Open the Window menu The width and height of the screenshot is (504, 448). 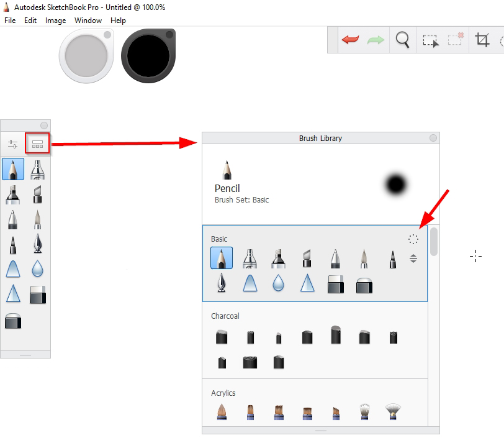[x=88, y=21]
